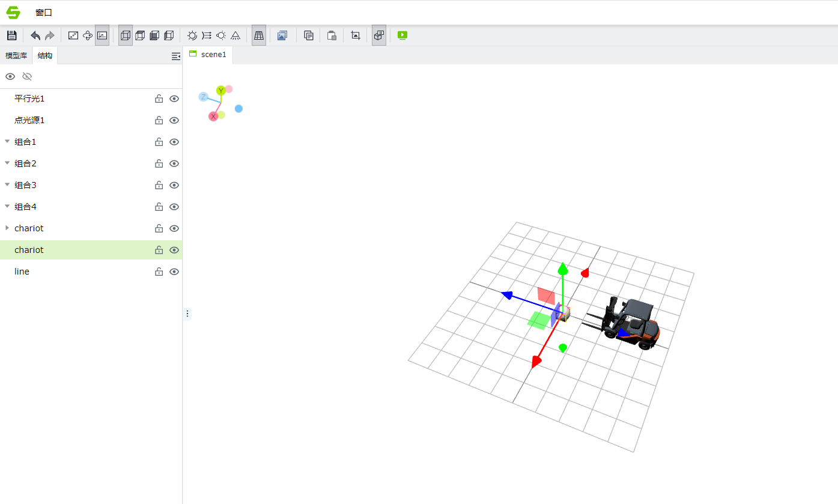Screen dimensions: 838x504
Task: Select 组合4 in the structure tree
Action: coord(26,207)
